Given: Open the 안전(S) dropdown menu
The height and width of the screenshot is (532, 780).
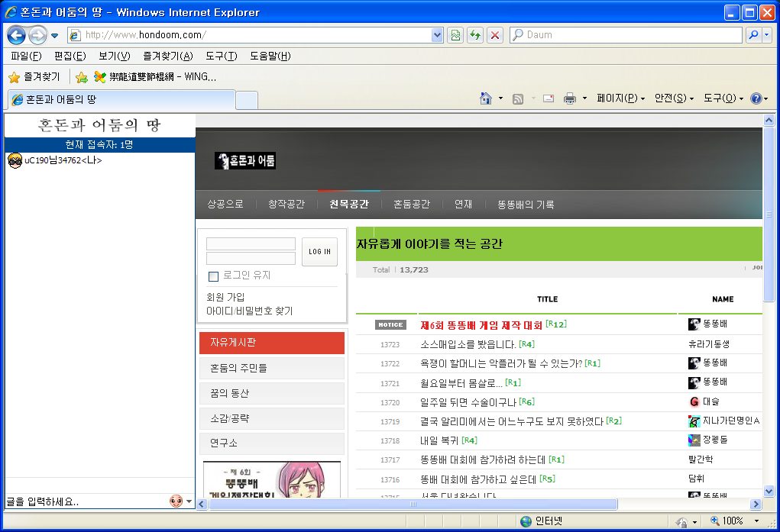Looking at the screenshot, I should click(674, 98).
